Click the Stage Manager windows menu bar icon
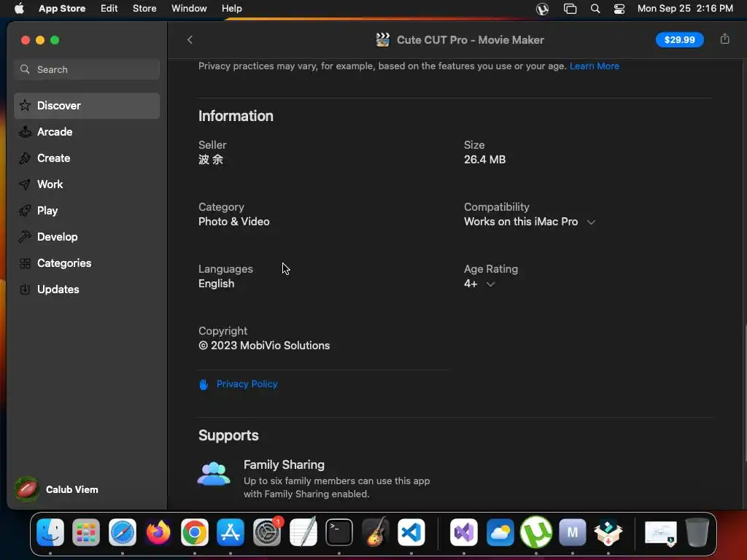This screenshot has width=747, height=560. click(x=570, y=9)
